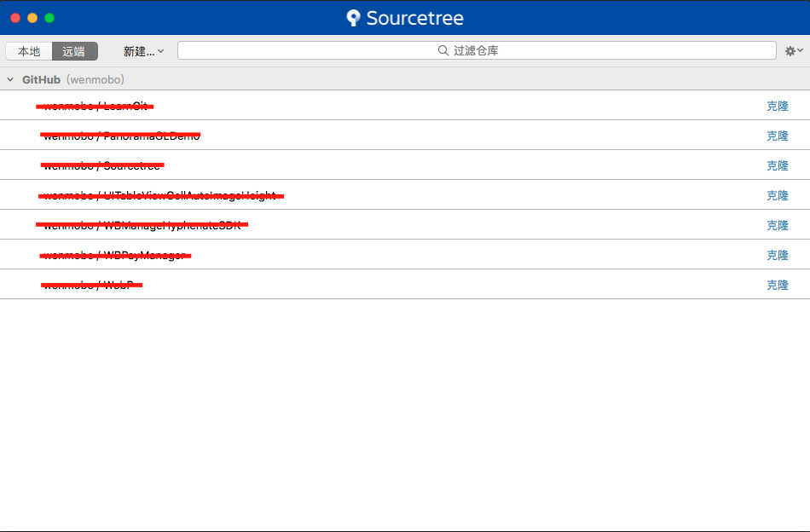Select the wenmobo / PanoramaGLDemo row

(x=405, y=136)
